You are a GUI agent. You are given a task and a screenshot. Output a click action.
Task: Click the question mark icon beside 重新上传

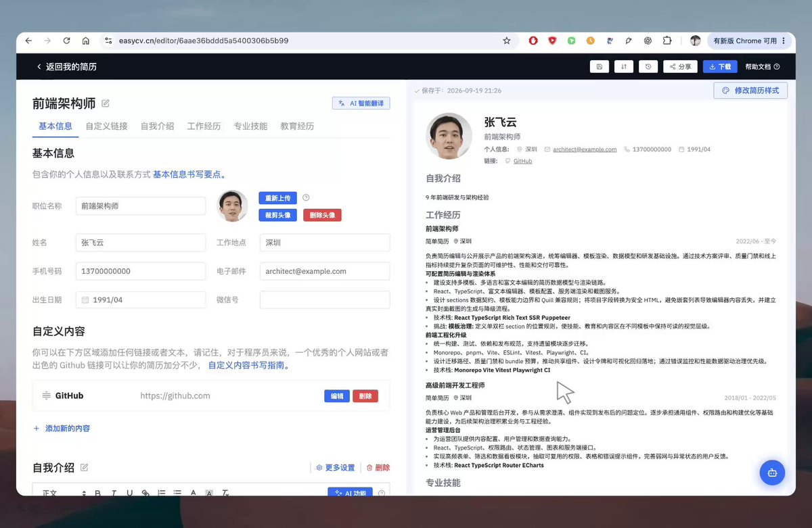pyautogui.click(x=306, y=198)
